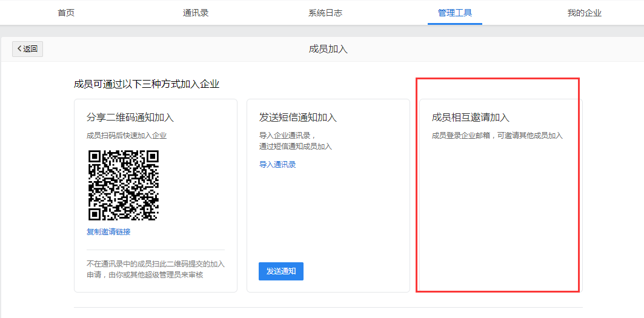Click the 复制邀请链接 link
The height and width of the screenshot is (318, 644).
[108, 232]
